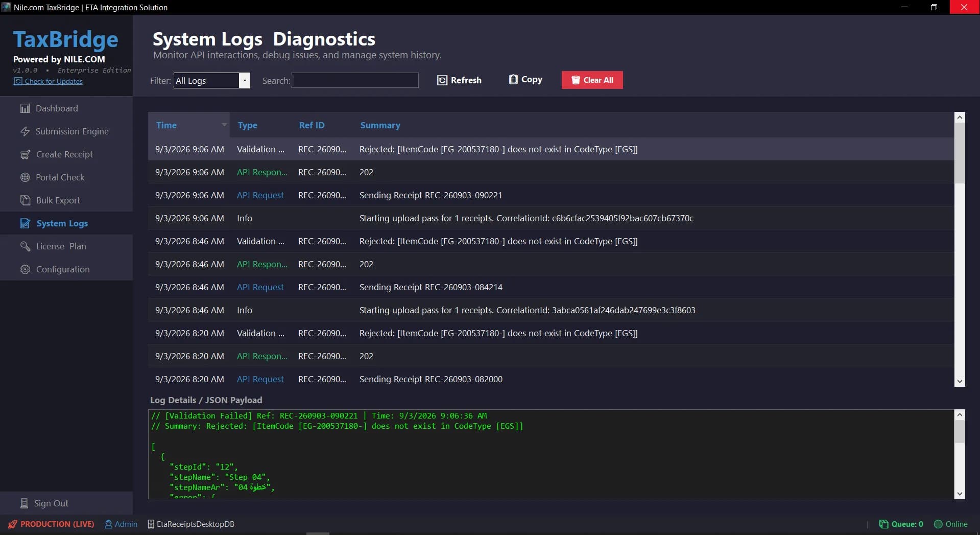Click the Copy clipboard icon
Viewport: 980px width, 535px height.
[x=513, y=79]
